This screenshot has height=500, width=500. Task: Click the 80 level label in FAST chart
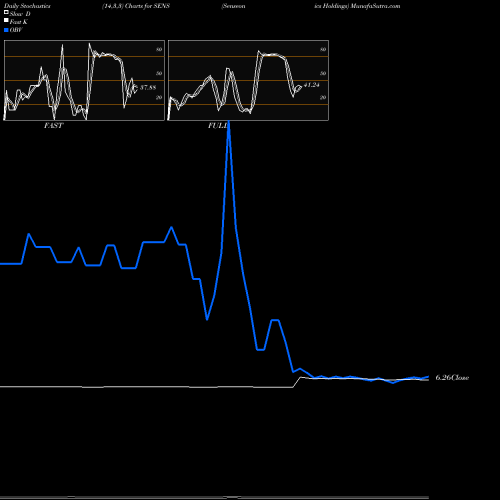[x=159, y=49]
